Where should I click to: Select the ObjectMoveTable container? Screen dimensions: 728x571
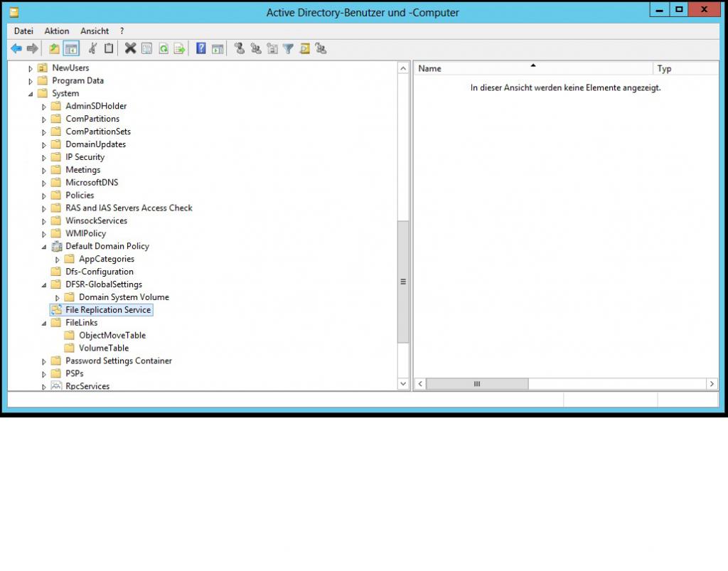coord(112,335)
